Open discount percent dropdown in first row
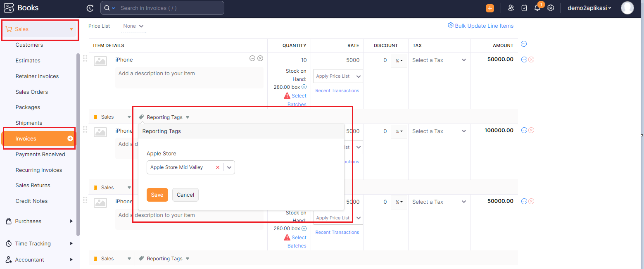 pos(399,60)
